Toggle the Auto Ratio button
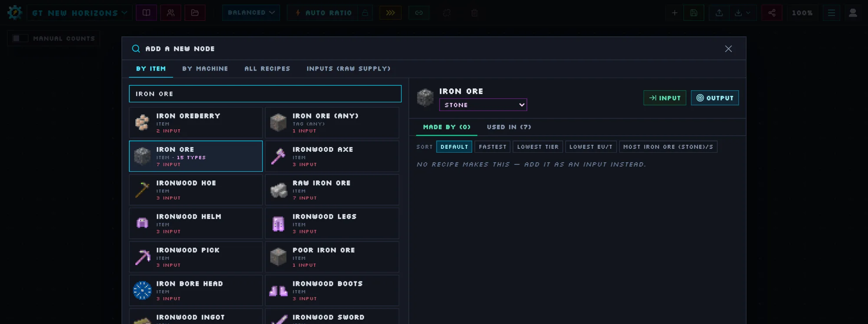868x324 pixels. point(323,13)
